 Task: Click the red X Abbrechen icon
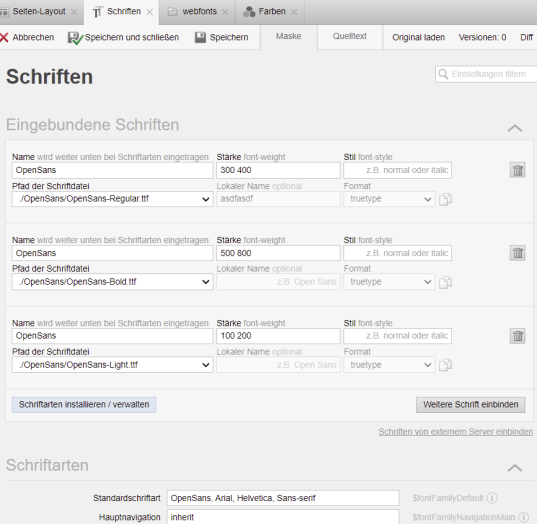click(4, 37)
